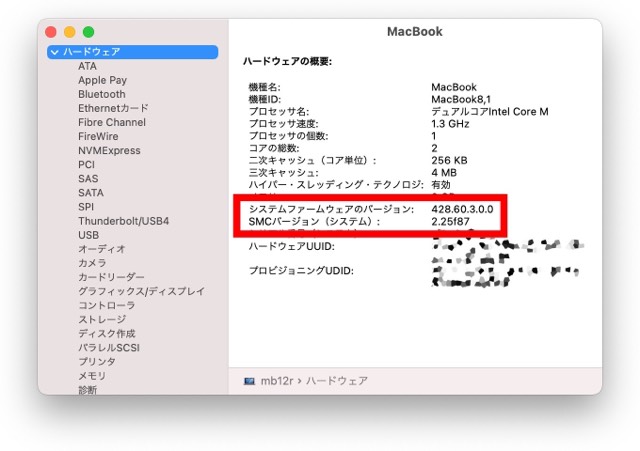
Task: Click the プロビジョニングUDID label
Action: (301, 271)
